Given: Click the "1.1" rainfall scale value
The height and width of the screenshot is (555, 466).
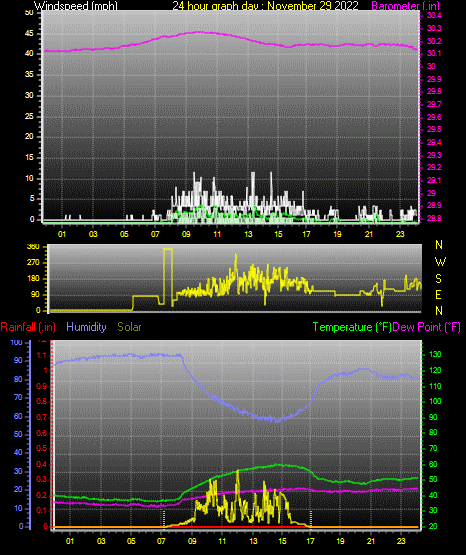Looking at the screenshot, I should coord(42,355).
